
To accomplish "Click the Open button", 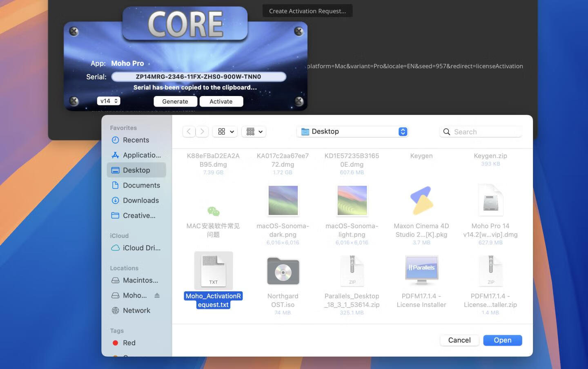I will pos(503,340).
